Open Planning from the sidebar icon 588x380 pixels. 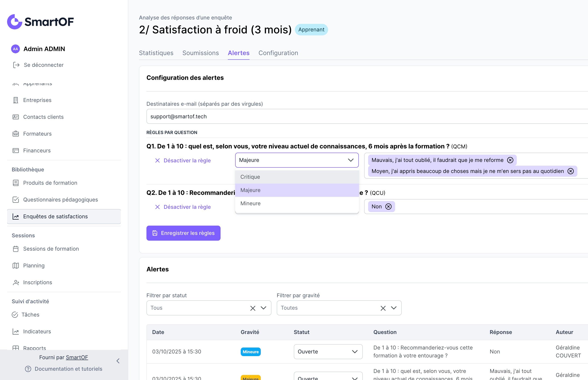16,265
